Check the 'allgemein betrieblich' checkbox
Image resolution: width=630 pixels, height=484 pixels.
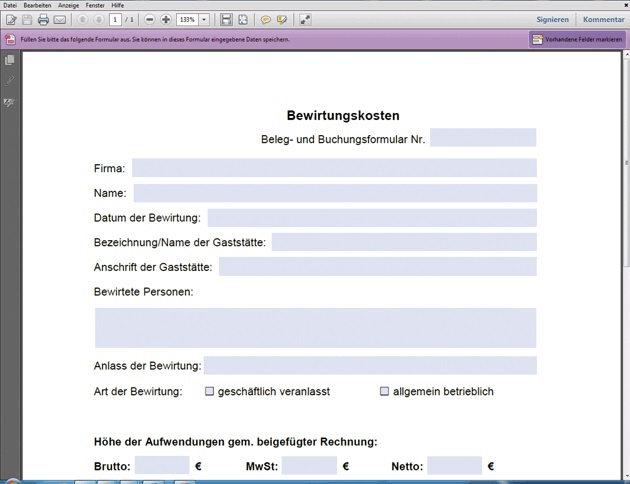click(x=384, y=392)
